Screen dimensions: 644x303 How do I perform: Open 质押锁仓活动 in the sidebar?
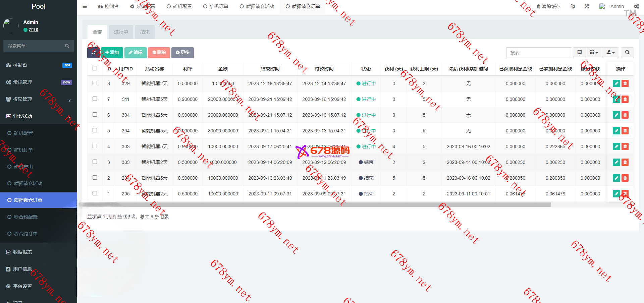(28, 183)
